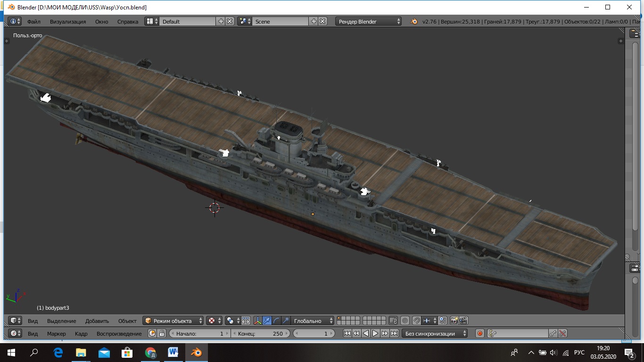Open the Режим объекта mode dropdown
The width and height of the screenshot is (644, 362).
pyautogui.click(x=173, y=321)
